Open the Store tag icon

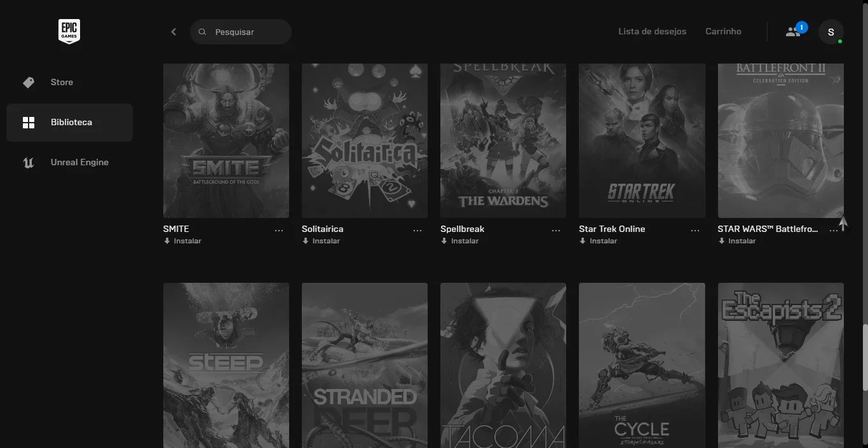pos(29,83)
